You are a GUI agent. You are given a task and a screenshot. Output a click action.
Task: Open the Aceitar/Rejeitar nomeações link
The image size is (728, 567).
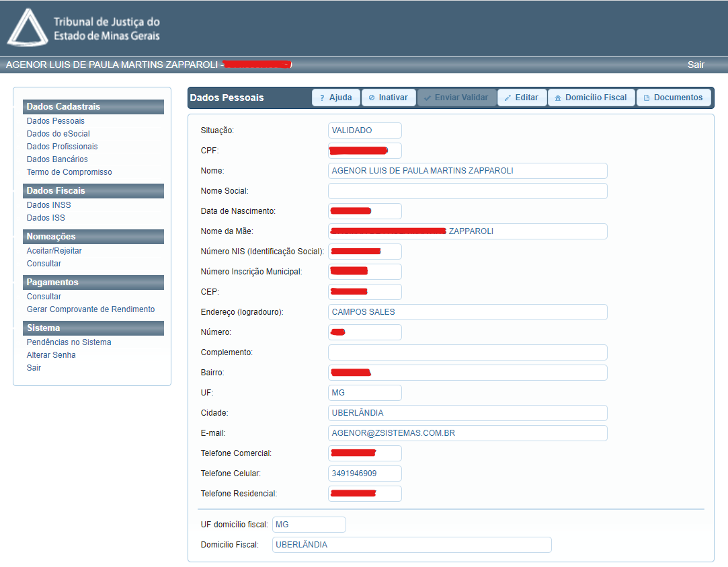pos(54,251)
